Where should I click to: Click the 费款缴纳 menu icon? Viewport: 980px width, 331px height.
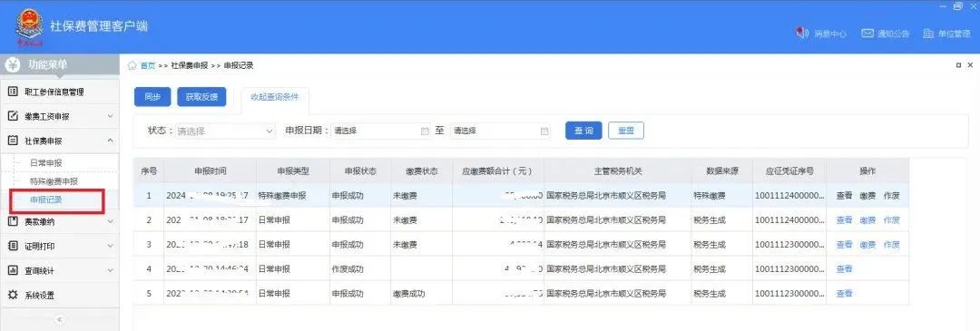[x=12, y=221]
